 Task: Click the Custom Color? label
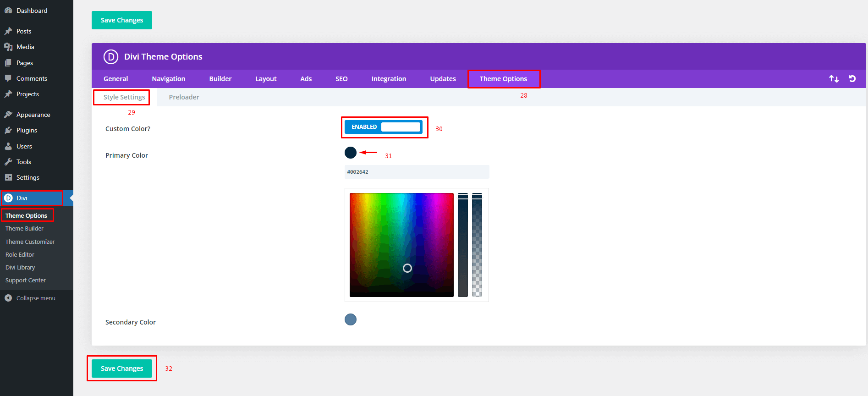click(128, 129)
